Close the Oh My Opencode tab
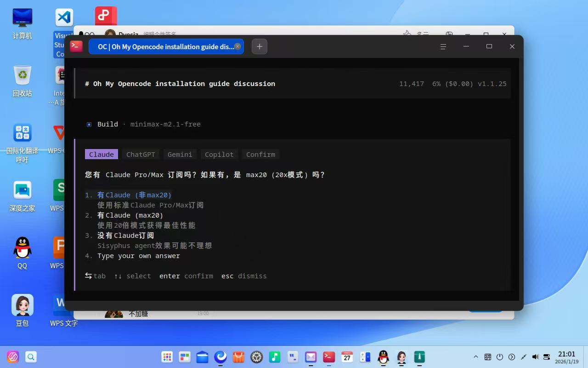 click(x=237, y=46)
